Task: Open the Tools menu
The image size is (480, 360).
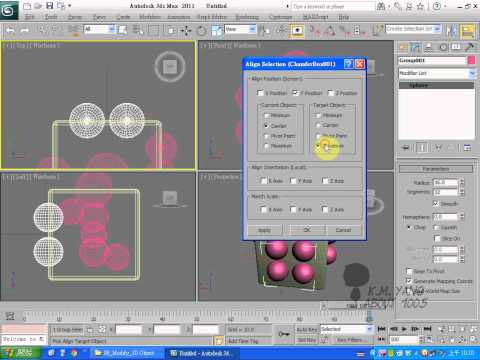Action: click(51, 17)
